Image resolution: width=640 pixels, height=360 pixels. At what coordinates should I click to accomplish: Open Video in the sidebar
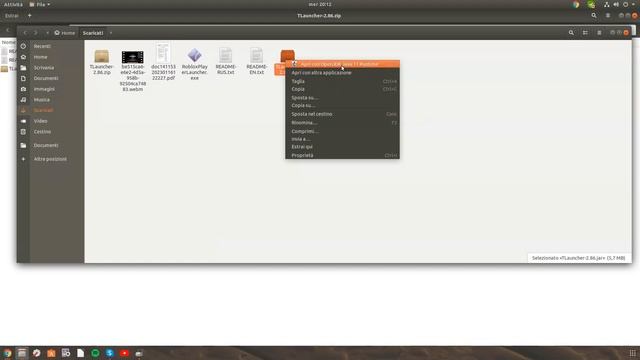pyautogui.click(x=40, y=121)
